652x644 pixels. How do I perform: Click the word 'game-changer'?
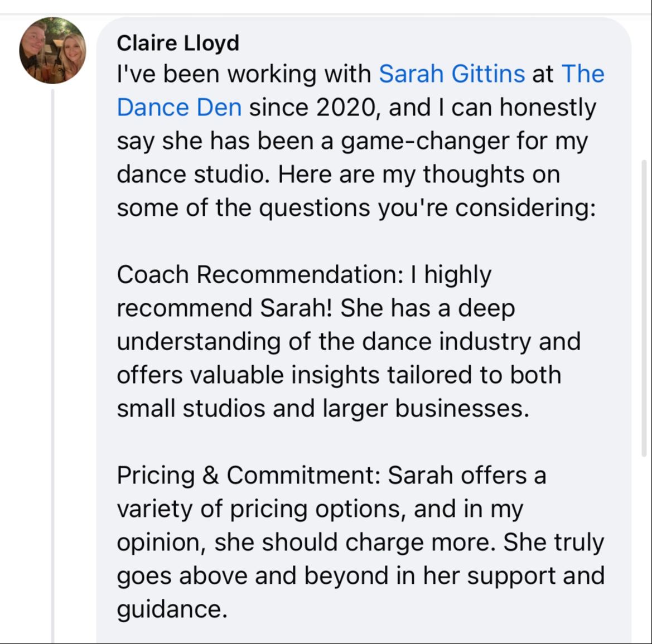click(425, 141)
